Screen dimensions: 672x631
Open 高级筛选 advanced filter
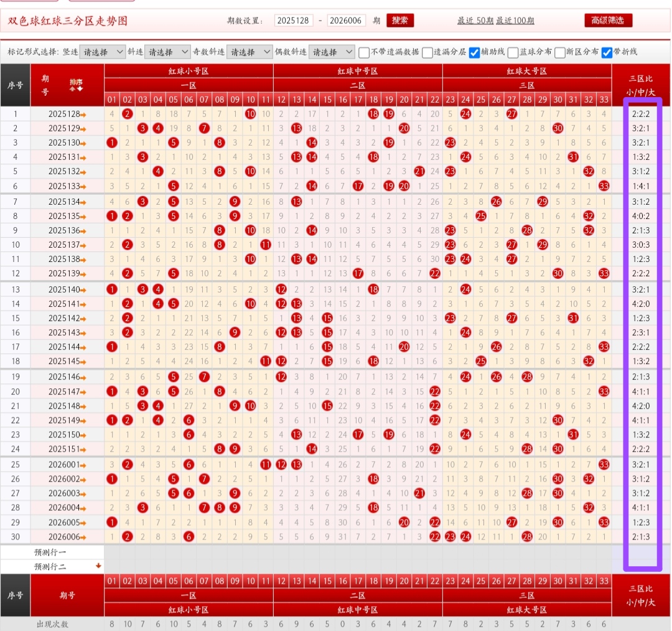(608, 20)
